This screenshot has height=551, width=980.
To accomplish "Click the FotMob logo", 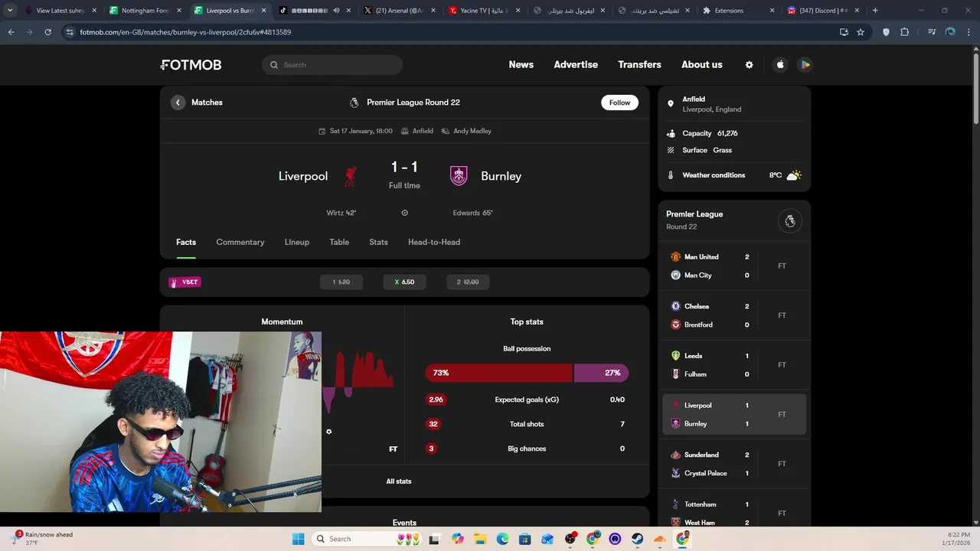I will [191, 65].
